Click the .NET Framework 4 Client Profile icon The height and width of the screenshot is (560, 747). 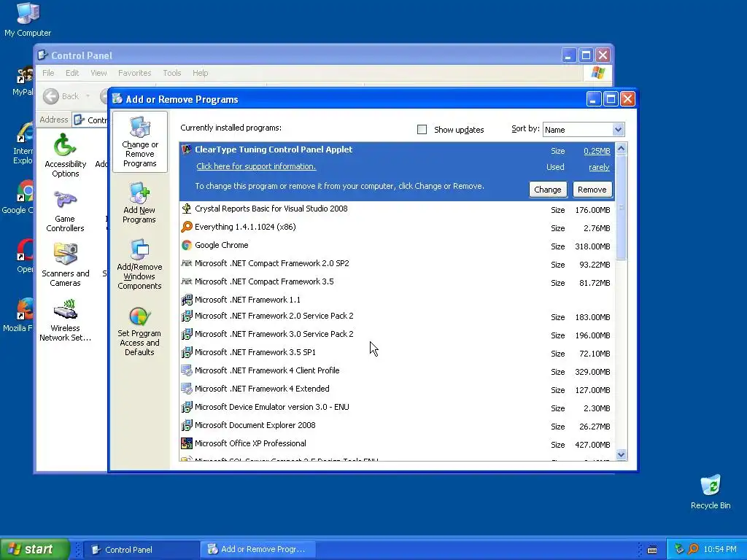tap(187, 370)
